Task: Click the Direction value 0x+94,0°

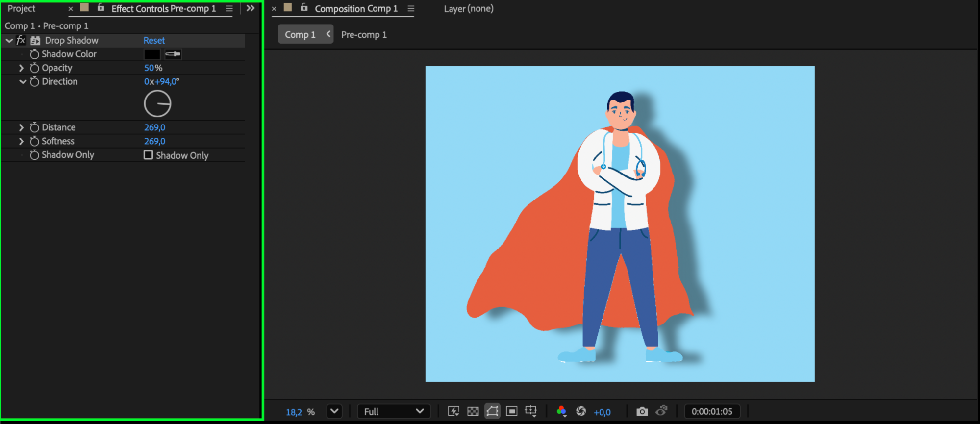Action: click(161, 81)
